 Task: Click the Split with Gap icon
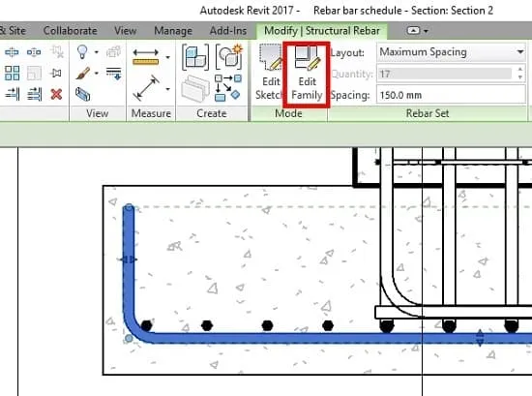tap(34, 52)
